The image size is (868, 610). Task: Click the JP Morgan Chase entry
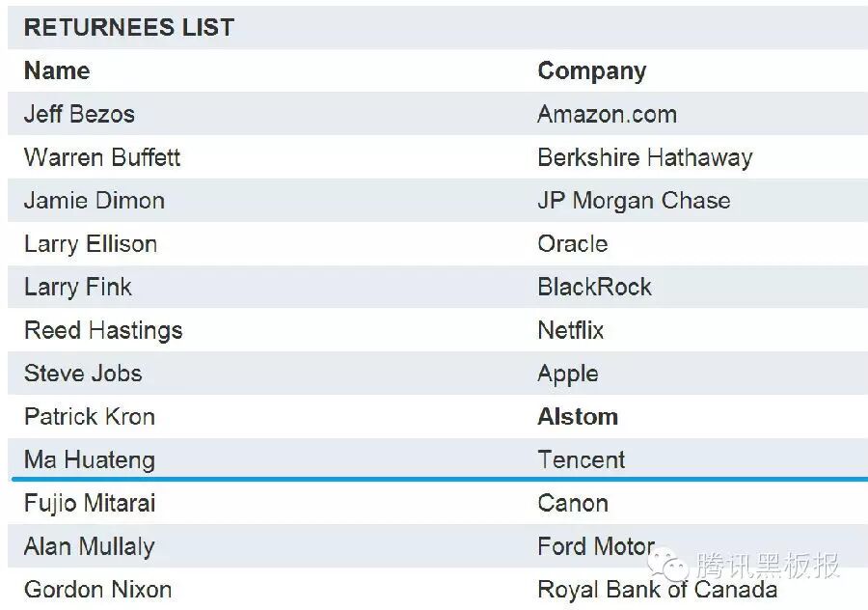[634, 201]
